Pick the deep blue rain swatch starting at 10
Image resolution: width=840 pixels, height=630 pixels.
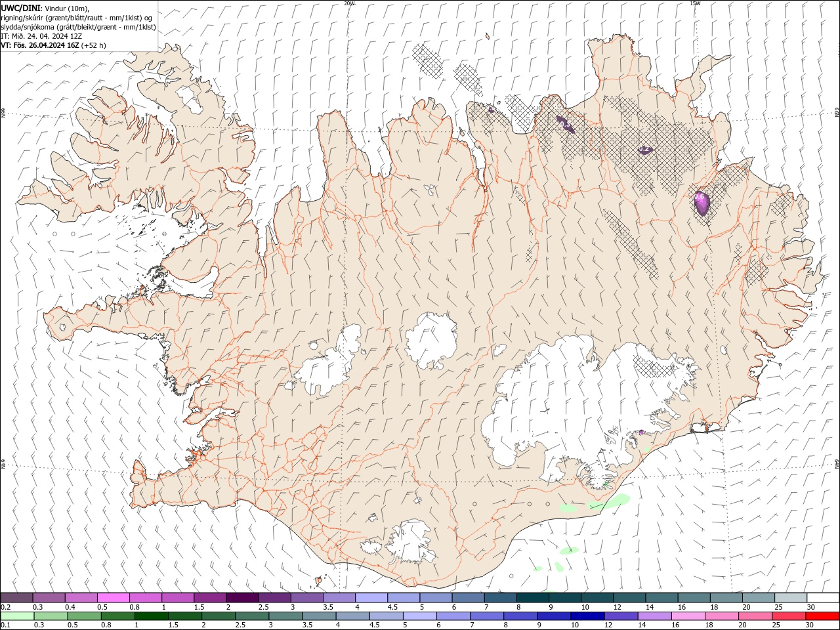(x=587, y=616)
